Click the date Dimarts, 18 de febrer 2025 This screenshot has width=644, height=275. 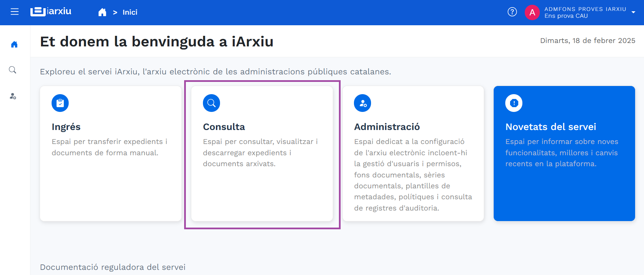coord(588,41)
